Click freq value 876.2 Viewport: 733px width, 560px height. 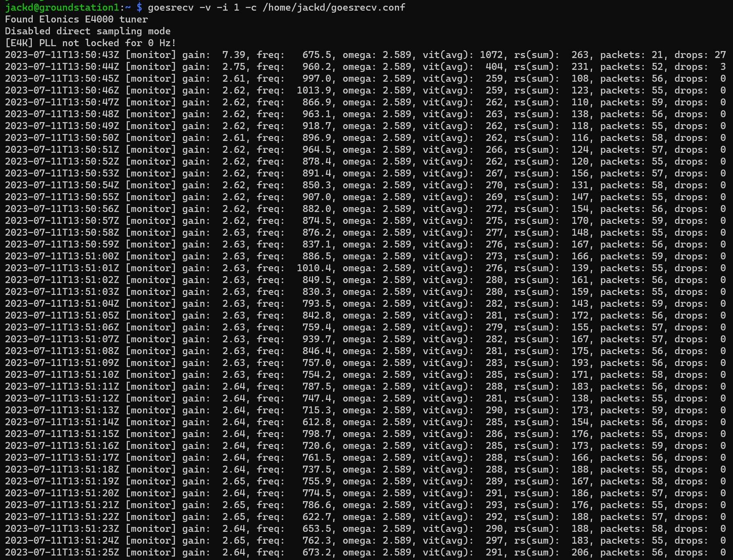tap(317, 232)
